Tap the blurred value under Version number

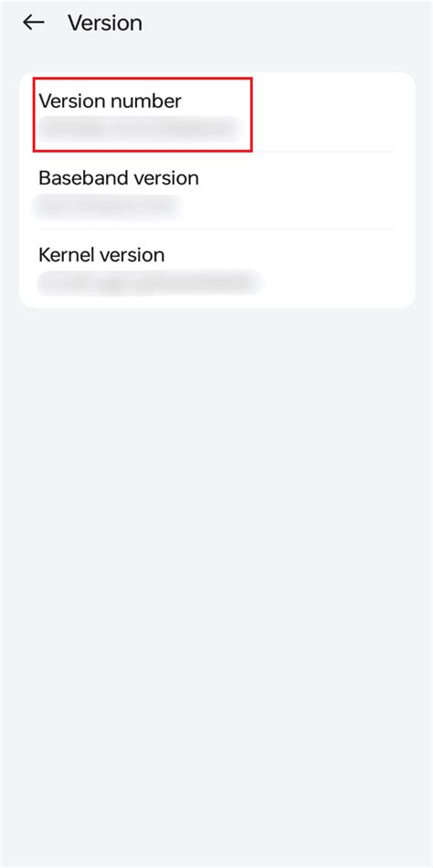tap(139, 129)
